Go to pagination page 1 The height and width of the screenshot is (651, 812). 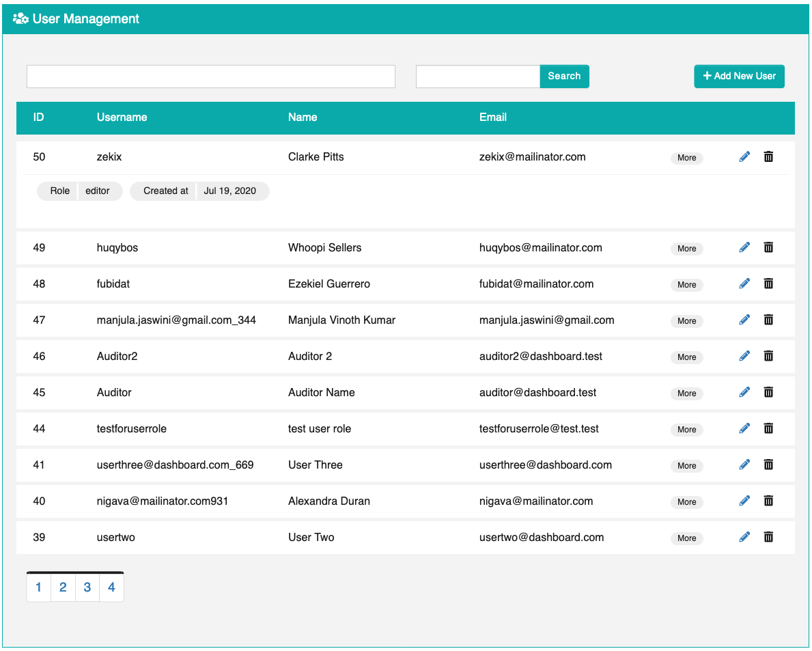pos(38,587)
